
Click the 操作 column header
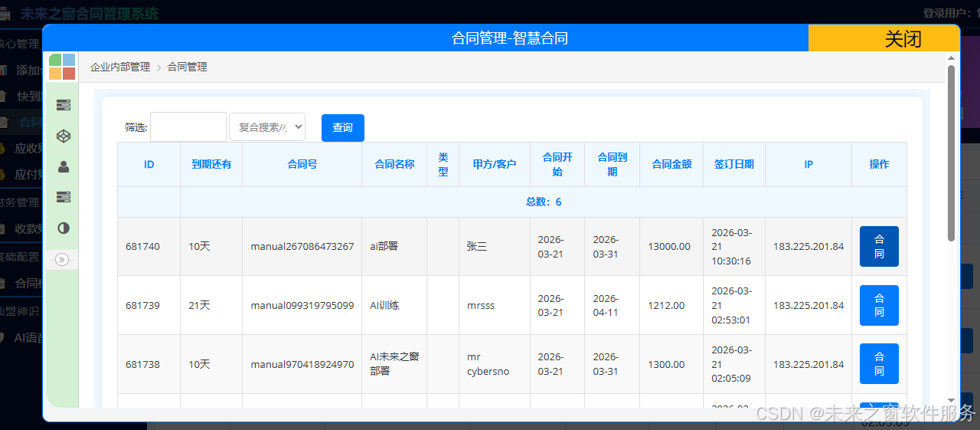(x=879, y=164)
